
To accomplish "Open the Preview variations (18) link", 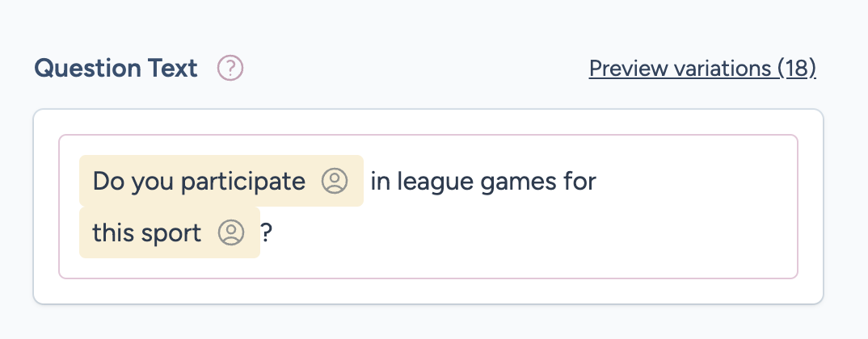I will [702, 69].
